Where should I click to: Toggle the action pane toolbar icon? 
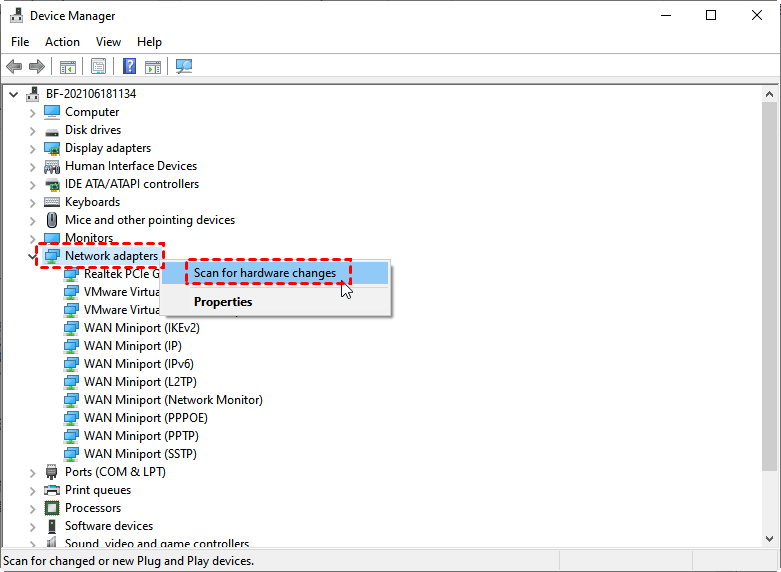click(x=153, y=66)
